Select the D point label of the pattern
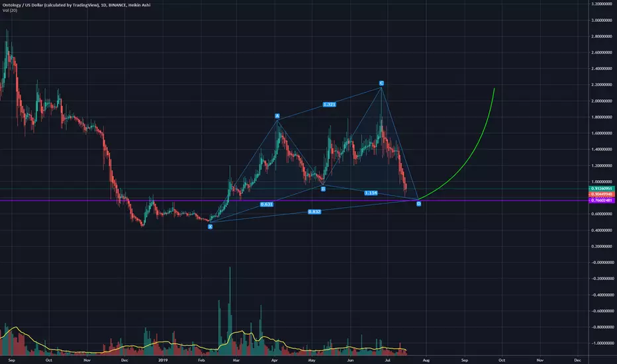The image size is (617, 364). coord(418,204)
